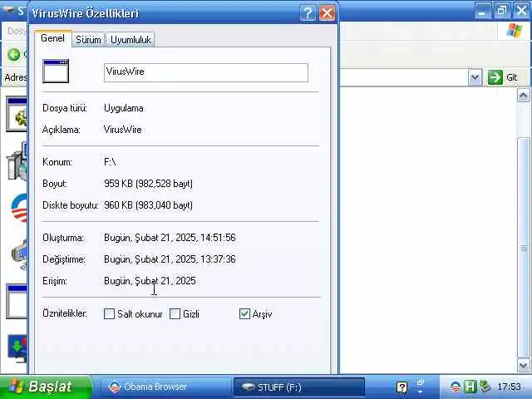This screenshot has height=399, width=532.
Task: Enable the Gizli attribute checkbox
Action: coord(175,314)
